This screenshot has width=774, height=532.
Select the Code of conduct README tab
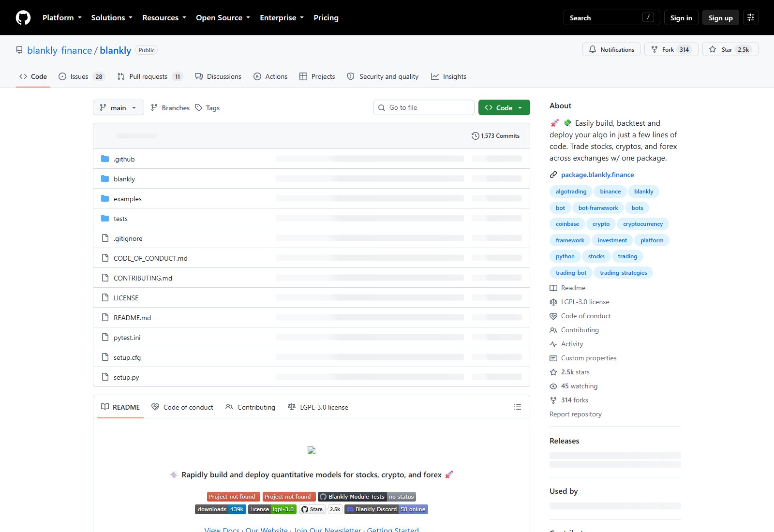(x=182, y=407)
